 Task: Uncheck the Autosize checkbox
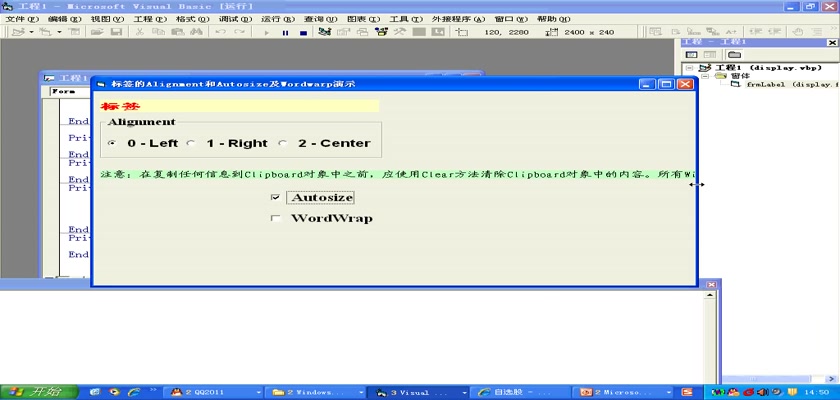point(276,198)
